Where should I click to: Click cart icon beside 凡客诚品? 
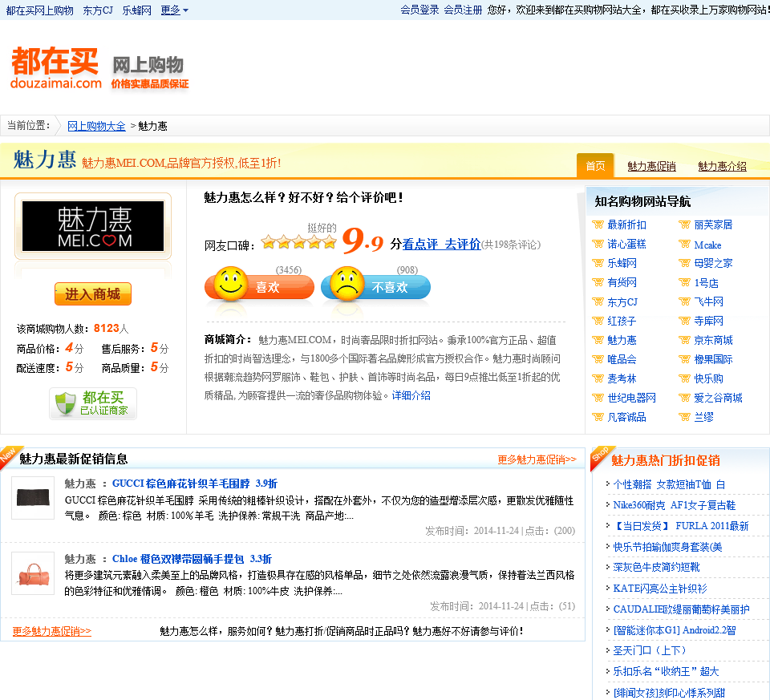tap(598, 417)
